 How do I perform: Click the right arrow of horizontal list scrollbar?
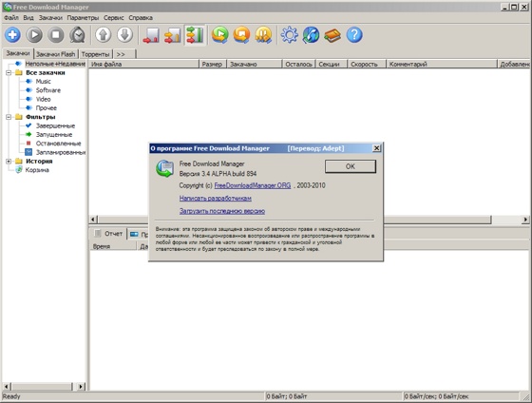click(x=525, y=220)
